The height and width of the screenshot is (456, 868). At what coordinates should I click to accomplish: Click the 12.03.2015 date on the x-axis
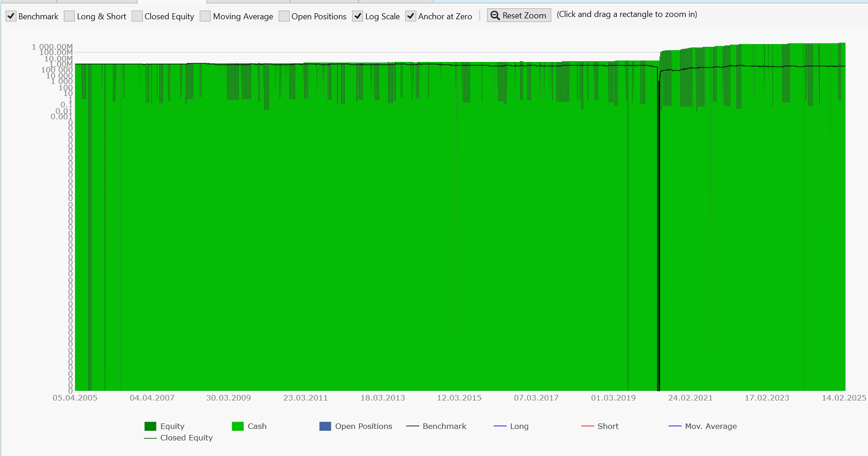pos(459,398)
